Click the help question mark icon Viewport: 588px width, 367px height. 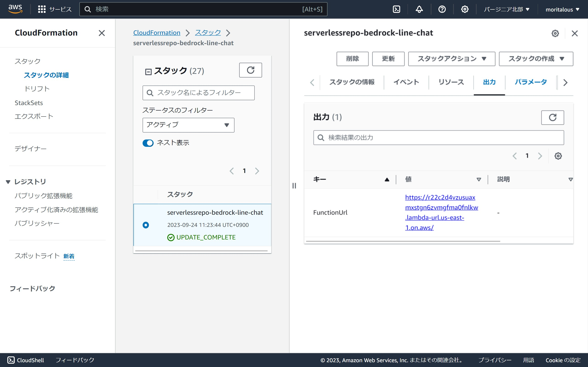[442, 9]
